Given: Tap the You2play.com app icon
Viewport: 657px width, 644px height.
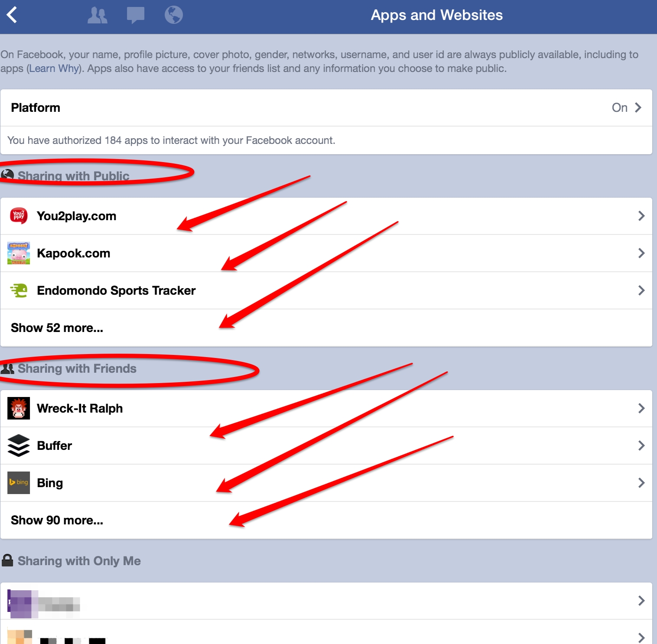Looking at the screenshot, I should click(19, 216).
